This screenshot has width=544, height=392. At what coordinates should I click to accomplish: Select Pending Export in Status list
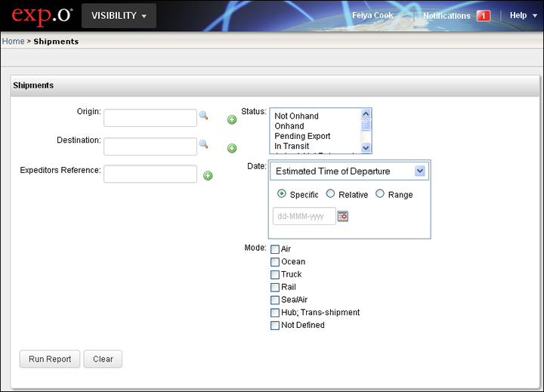(302, 136)
